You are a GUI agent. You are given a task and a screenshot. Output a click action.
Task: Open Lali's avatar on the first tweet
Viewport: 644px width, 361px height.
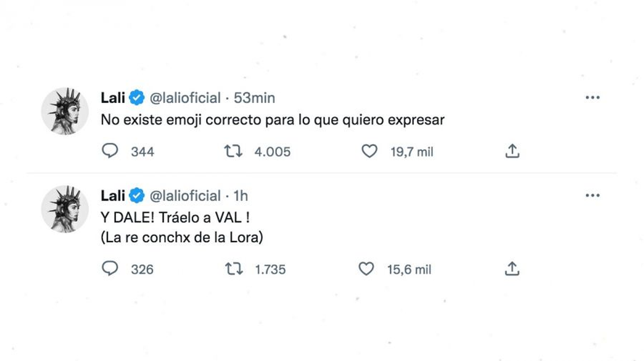click(65, 112)
